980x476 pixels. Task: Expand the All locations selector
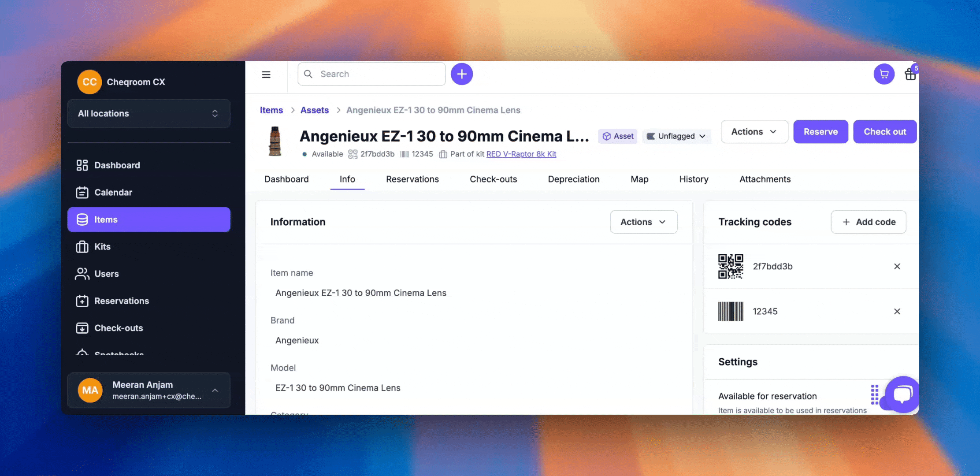[149, 114]
